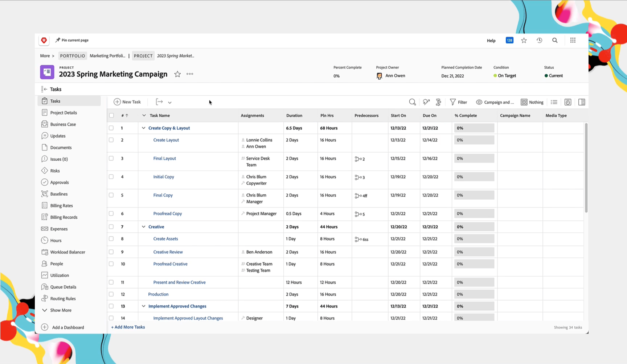Go to Billing Rates section

coord(61,206)
